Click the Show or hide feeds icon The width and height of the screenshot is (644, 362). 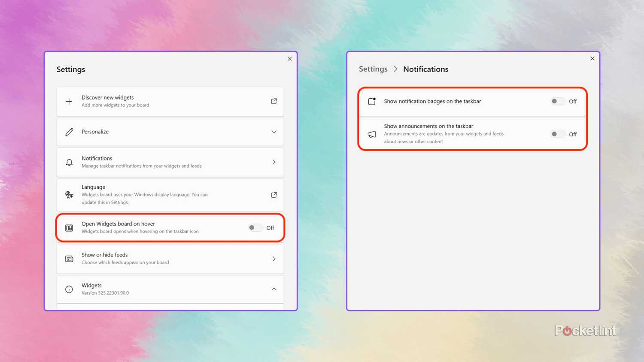pos(69,259)
